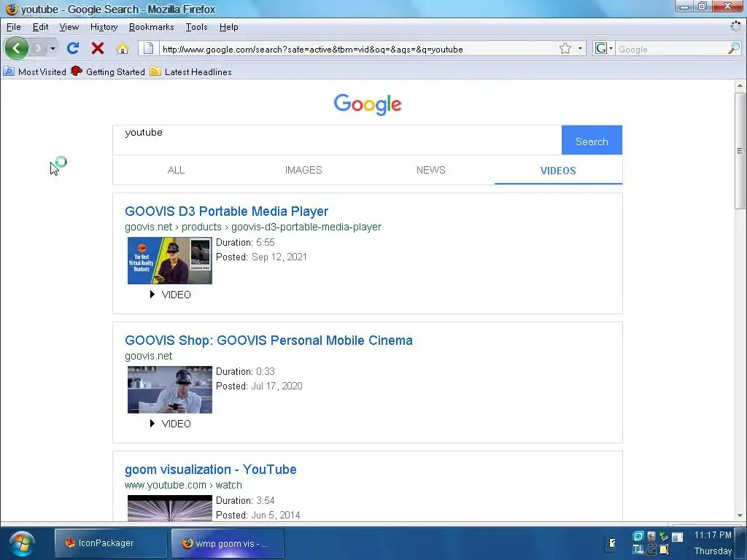Click the goom visualization video thumbnail
The height and width of the screenshot is (560, 747).
[x=169, y=508]
